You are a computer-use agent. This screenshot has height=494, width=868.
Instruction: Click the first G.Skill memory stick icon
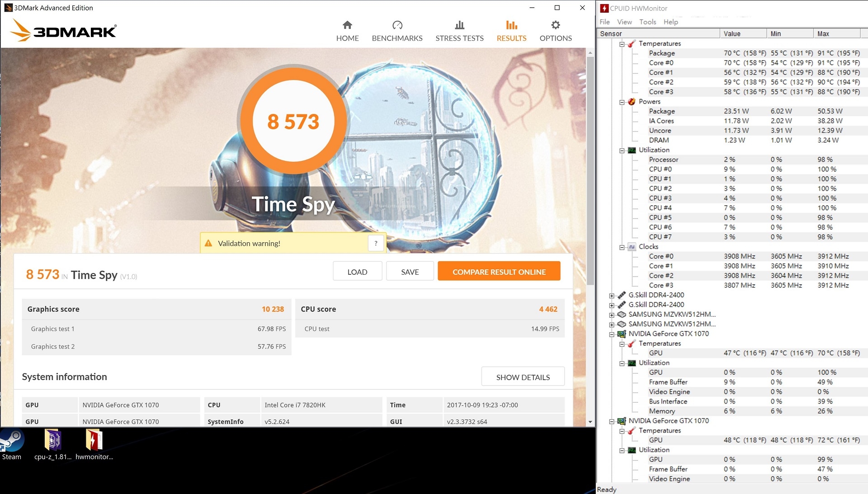[622, 295]
